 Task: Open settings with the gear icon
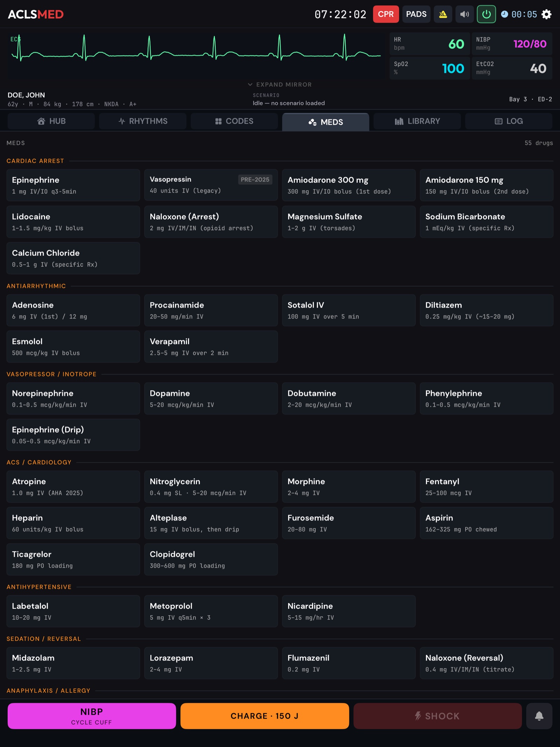tap(546, 14)
